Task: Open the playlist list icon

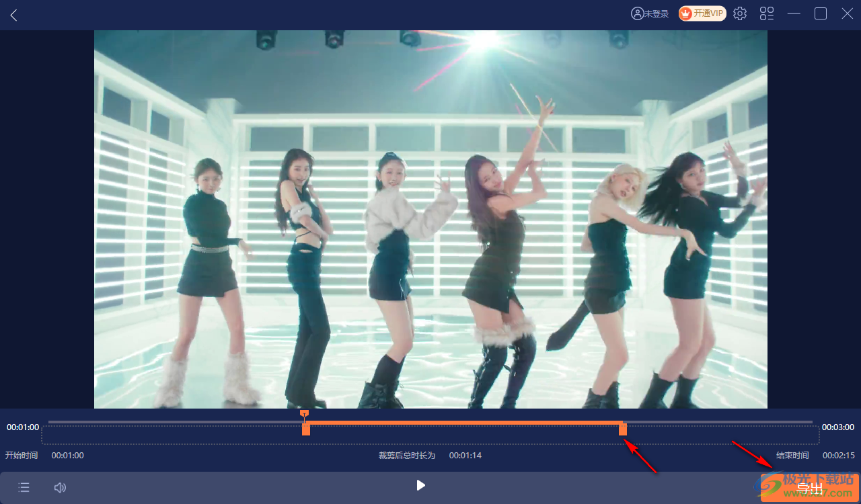Action: click(x=24, y=487)
